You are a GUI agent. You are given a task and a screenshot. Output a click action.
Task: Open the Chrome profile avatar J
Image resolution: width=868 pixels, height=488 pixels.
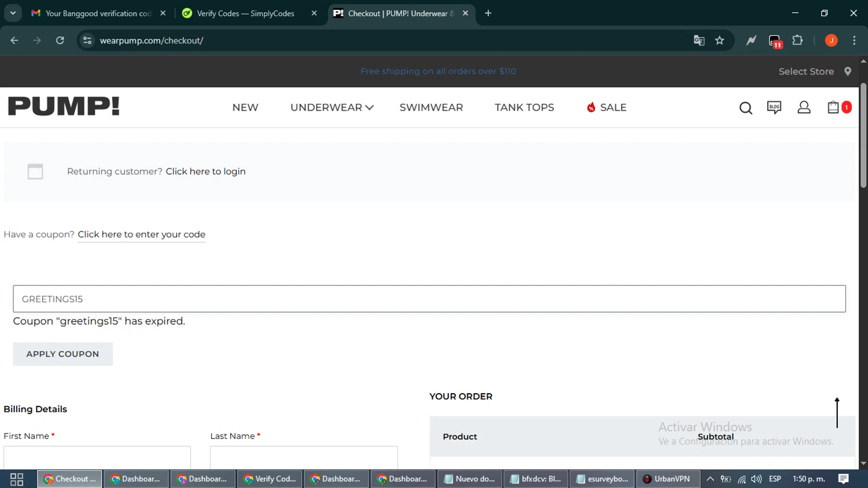coord(831,41)
